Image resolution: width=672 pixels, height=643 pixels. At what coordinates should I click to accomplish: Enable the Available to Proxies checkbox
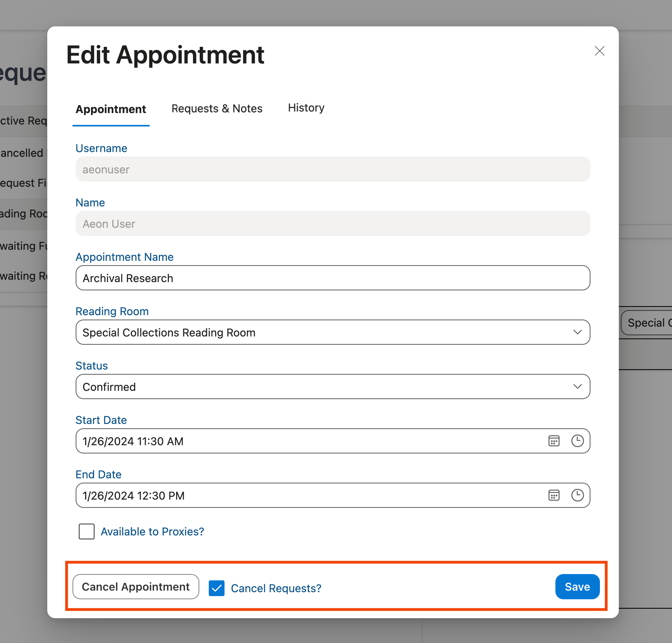coord(86,531)
